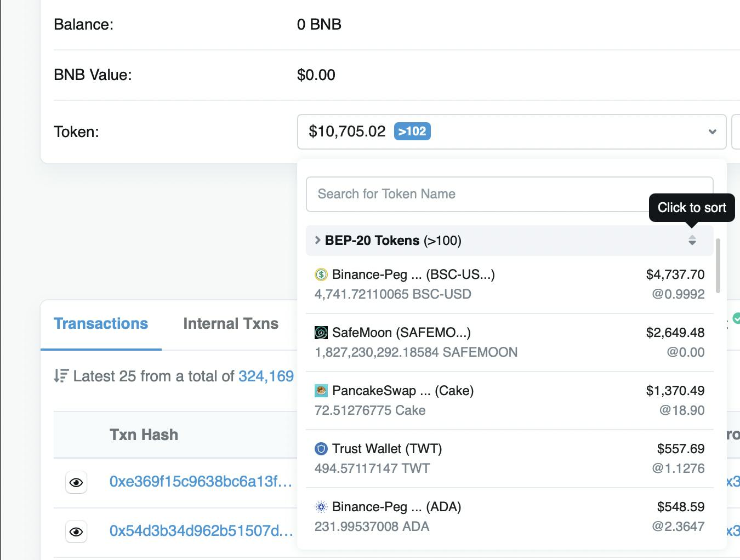Open transaction hash 0x54d3b34d962b51507d…
This screenshot has height=560, width=740.
click(201, 531)
